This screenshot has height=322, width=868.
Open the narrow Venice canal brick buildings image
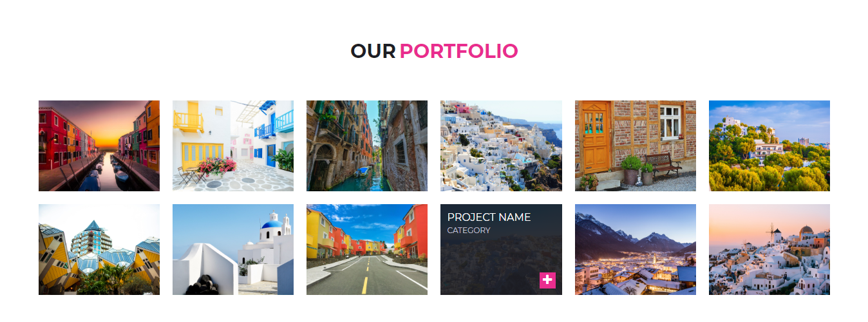[367, 146]
